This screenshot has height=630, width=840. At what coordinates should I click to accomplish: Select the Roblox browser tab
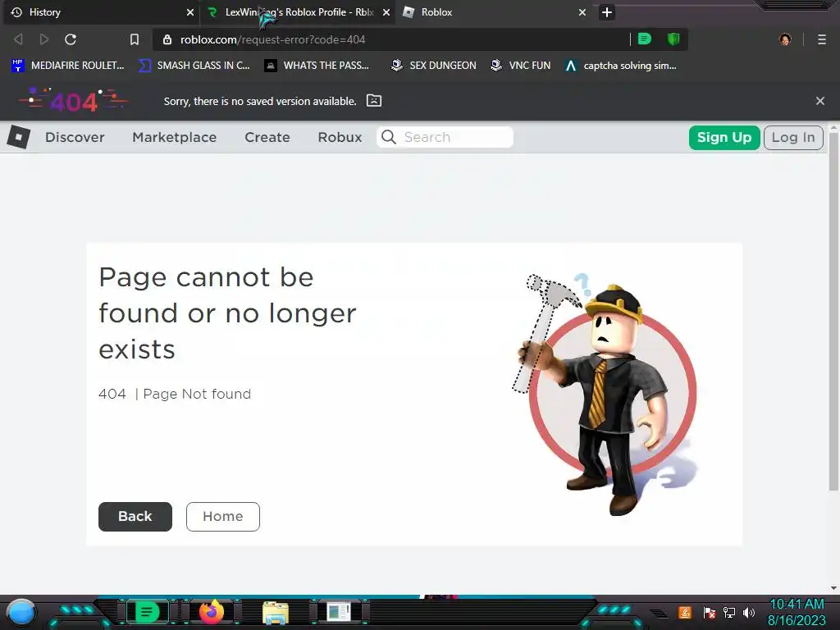pyautogui.click(x=493, y=11)
